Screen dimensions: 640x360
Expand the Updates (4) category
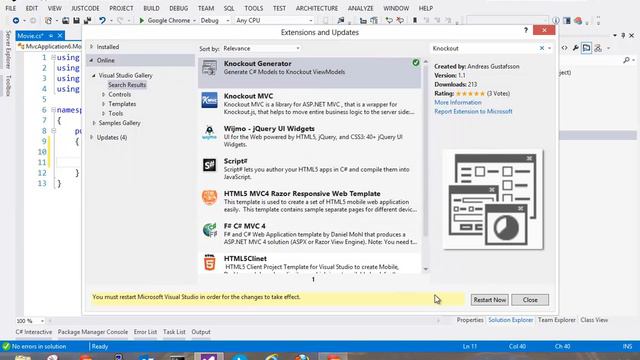coord(92,138)
